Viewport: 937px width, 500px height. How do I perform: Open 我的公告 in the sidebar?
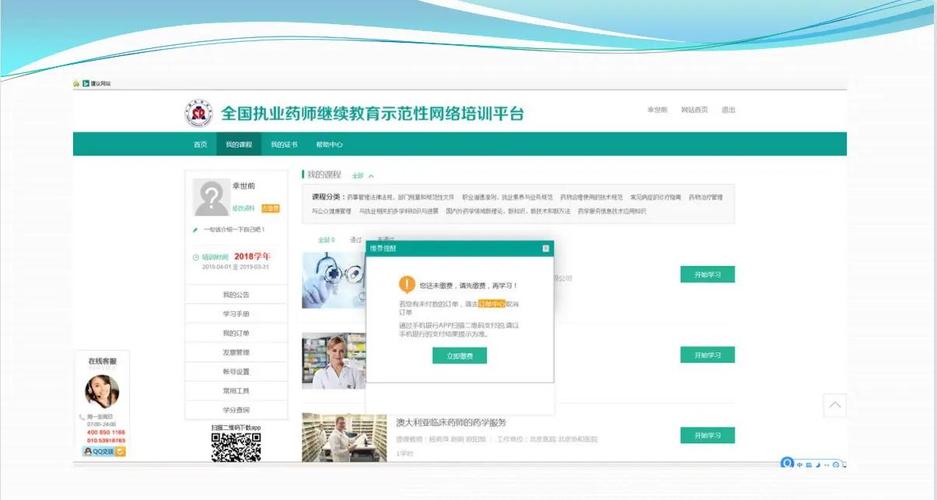coord(236,295)
